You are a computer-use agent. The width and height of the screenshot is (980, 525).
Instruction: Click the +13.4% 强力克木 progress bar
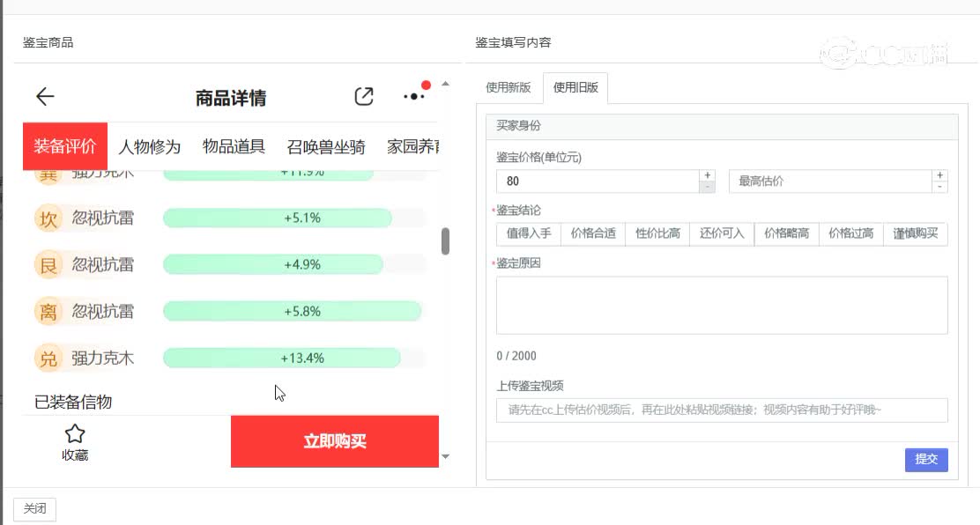tap(282, 358)
